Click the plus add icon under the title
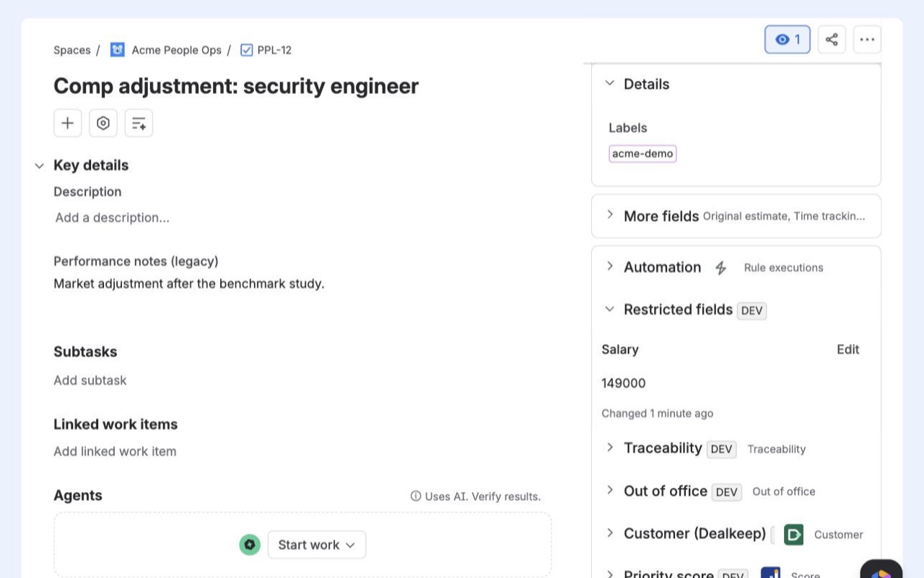Image resolution: width=924 pixels, height=578 pixels. click(x=67, y=123)
